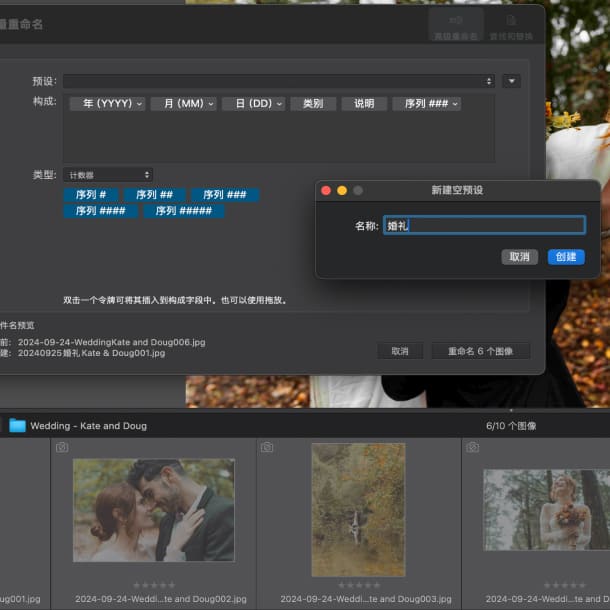This screenshot has width=610, height=610.
Task: Click the 名称 text field containing 婚礼
Action: (x=484, y=226)
